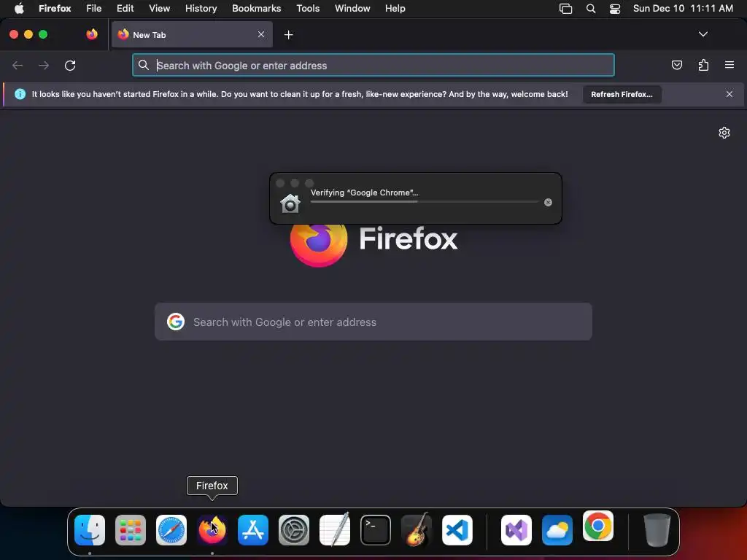747x560 pixels.
Task: Launch Visual Studio Code from the Dock
Action: click(457, 530)
